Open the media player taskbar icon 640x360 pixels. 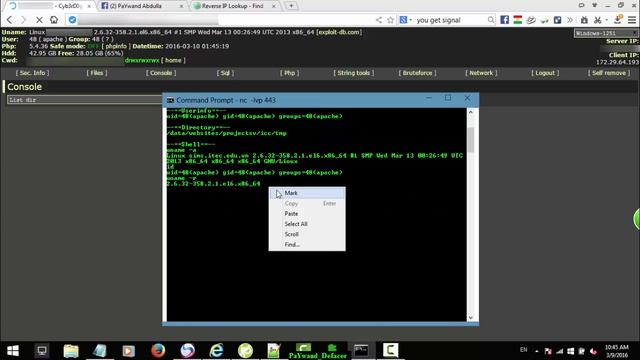pyautogui.click(x=129, y=351)
